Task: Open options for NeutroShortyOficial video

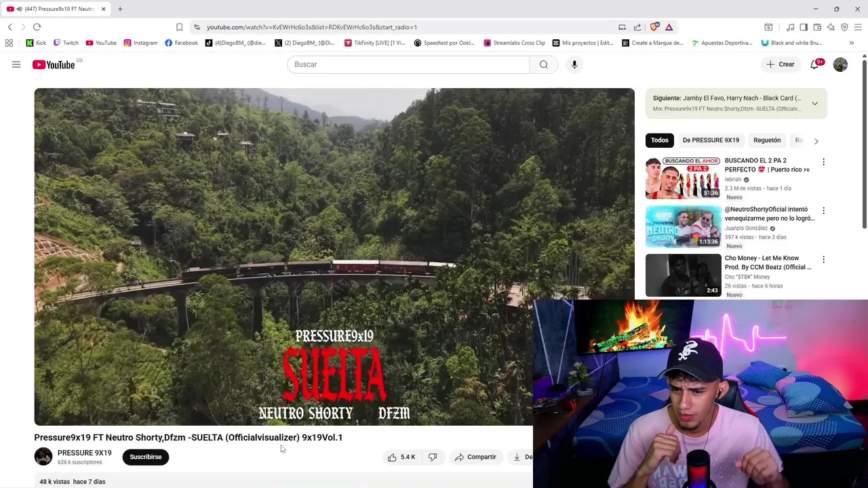Action: coord(823,211)
